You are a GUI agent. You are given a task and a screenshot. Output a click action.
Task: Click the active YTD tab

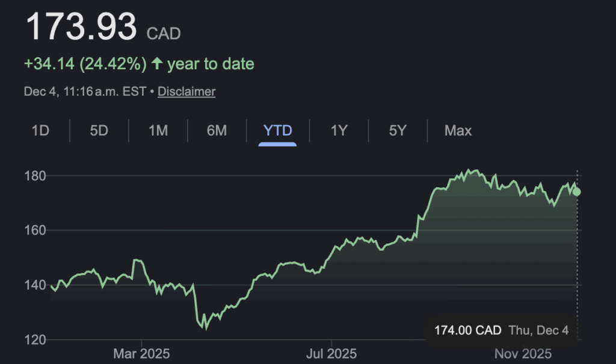(278, 130)
